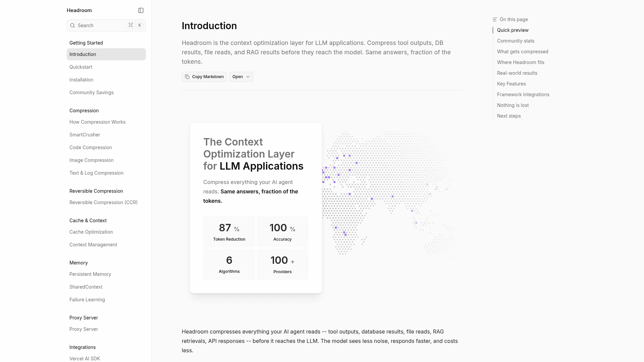This screenshot has width=644, height=362.
Task: Click the 6 Algorithms stat
Action: pyautogui.click(x=229, y=264)
